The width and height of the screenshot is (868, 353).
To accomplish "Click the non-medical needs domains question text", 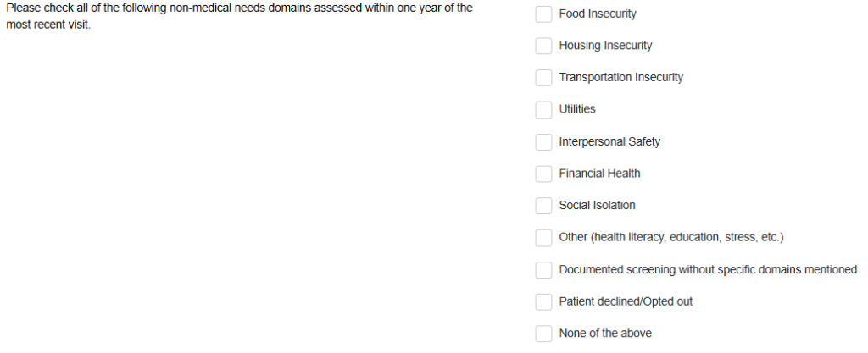I will pos(239,15).
